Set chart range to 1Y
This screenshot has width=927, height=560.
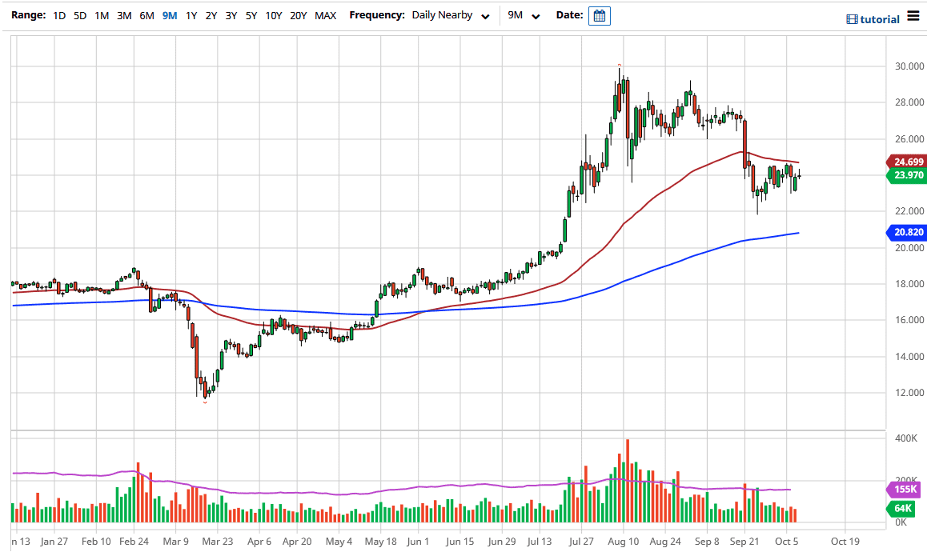coord(191,16)
